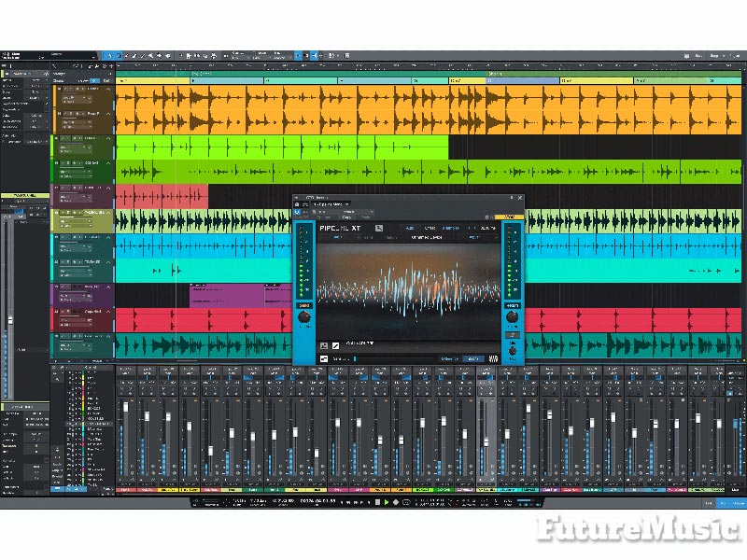
Task: Expand the first orange track's arrow
Action: point(108,89)
